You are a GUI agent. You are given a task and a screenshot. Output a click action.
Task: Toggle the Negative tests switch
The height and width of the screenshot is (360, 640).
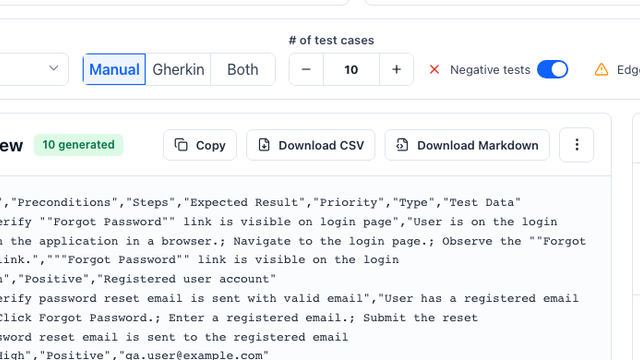(552, 69)
